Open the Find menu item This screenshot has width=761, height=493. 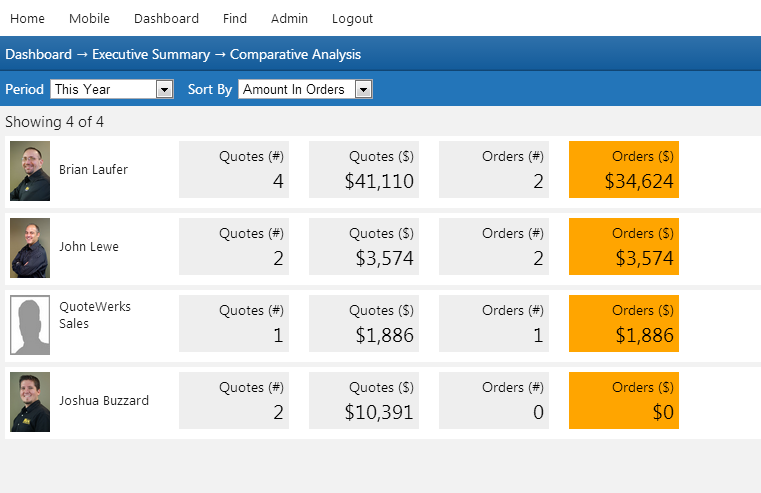[x=235, y=18]
